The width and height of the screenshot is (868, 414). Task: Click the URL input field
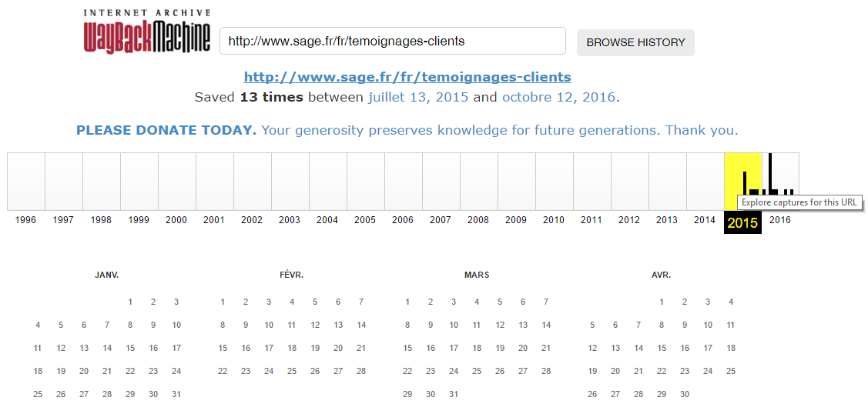pyautogui.click(x=393, y=41)
